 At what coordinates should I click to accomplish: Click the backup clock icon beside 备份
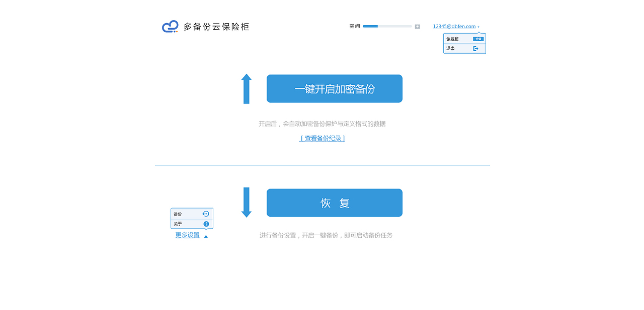point(206,214)
